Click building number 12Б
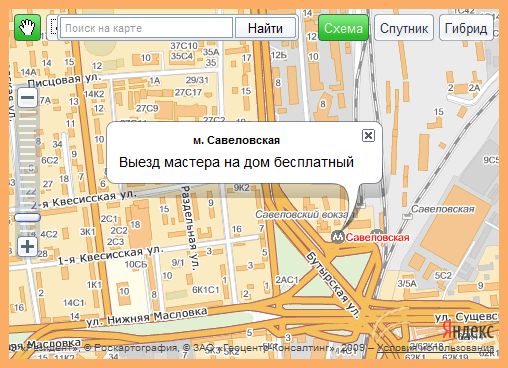 279,55
